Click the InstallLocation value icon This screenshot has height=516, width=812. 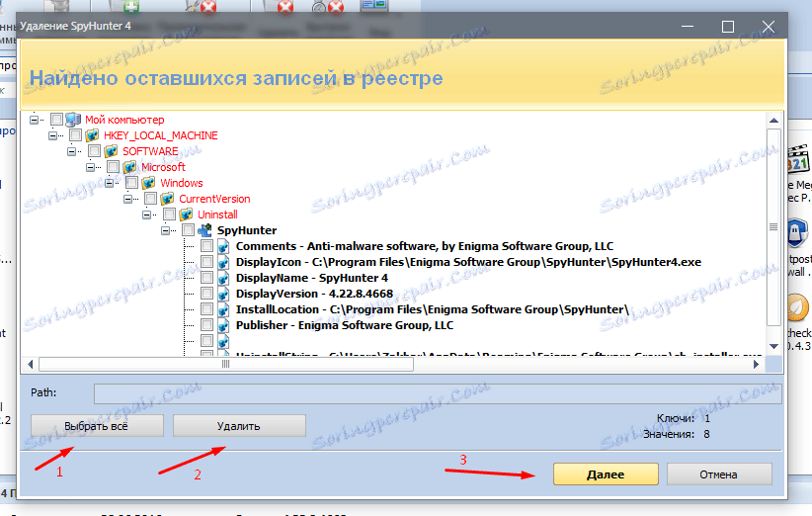click(x=223, y=309)
